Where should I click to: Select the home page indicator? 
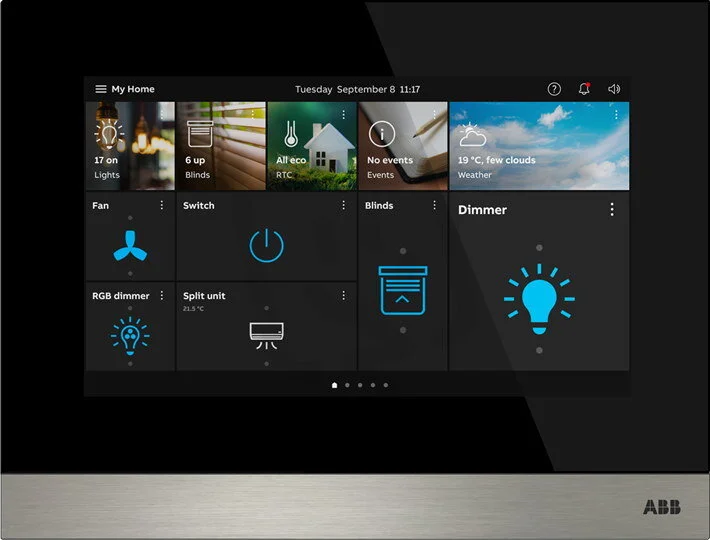pyautogui.click(x=334, y=385)
